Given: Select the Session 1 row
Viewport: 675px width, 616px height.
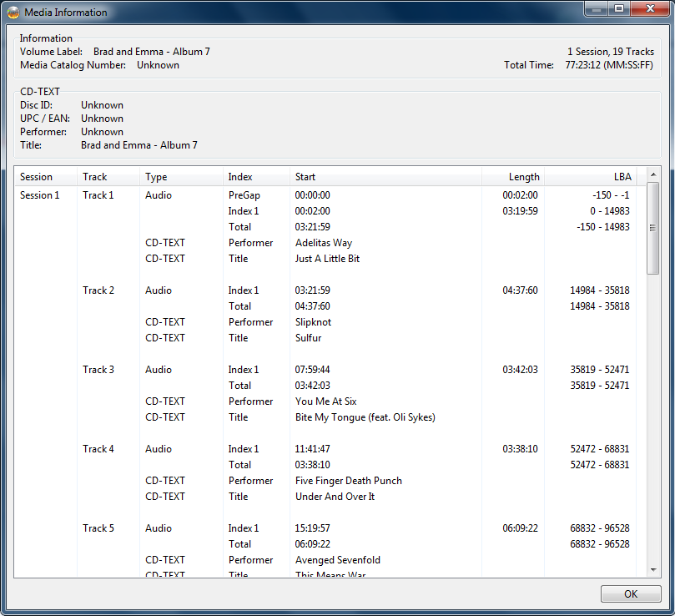Looking at the screenshot, I should pyautogui.click(x=40, y=195).
